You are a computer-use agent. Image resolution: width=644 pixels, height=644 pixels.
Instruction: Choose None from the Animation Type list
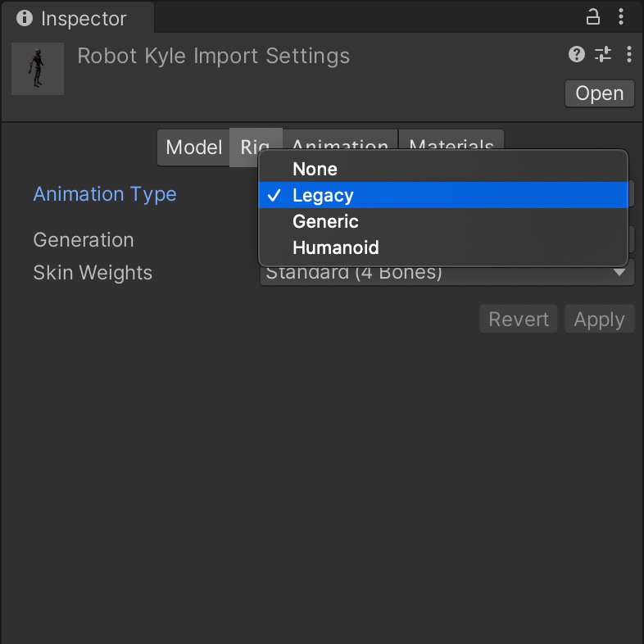315,169
